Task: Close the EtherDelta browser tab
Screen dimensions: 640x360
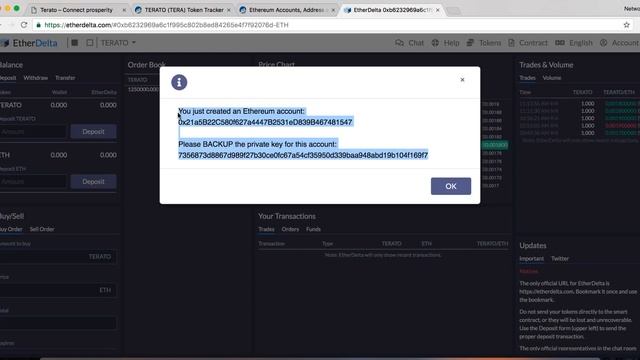Action: pyautogui.click(x=438, y=10)
